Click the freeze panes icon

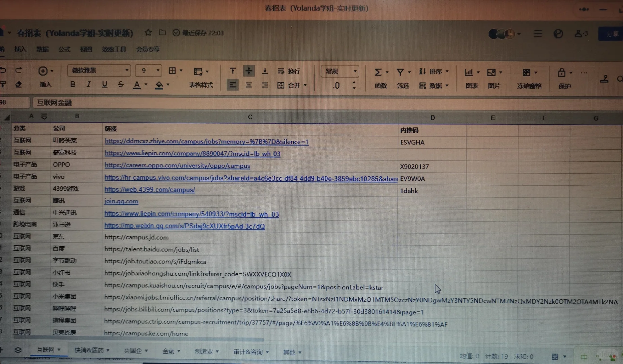(527, 72)
